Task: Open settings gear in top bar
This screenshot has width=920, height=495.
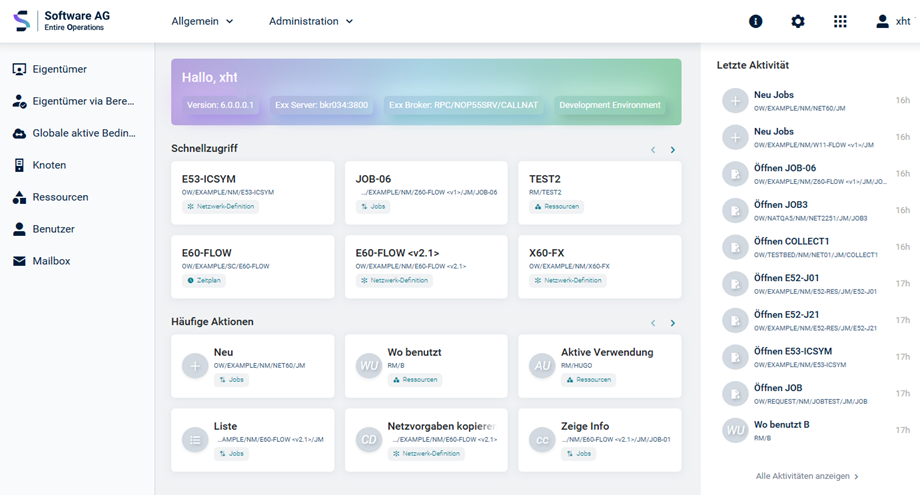Action: pyautogui.click(x=798, y=22)
